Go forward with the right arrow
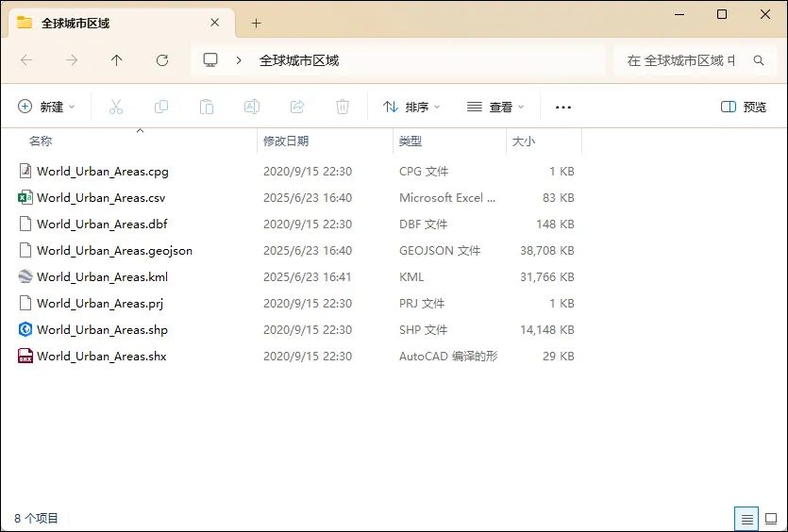 [x=72, y=60]
